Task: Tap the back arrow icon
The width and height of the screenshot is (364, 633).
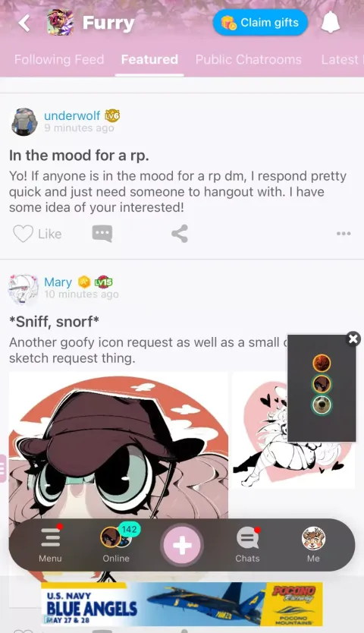Action: (x=24, y=23)
